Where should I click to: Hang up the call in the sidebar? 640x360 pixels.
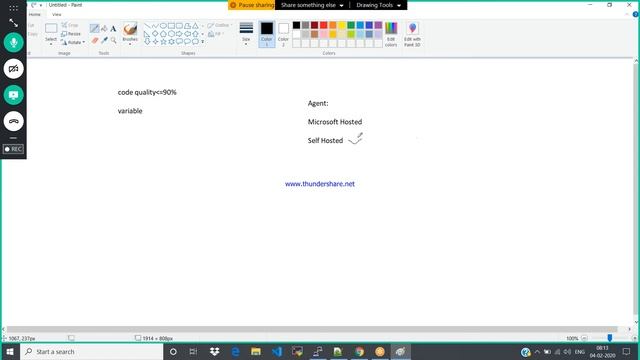point(13,121)
